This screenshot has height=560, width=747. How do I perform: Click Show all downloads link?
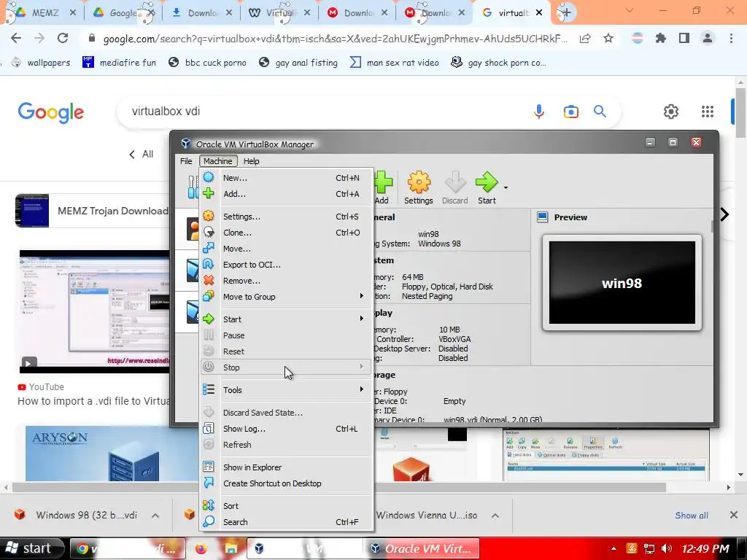[692, 516]
